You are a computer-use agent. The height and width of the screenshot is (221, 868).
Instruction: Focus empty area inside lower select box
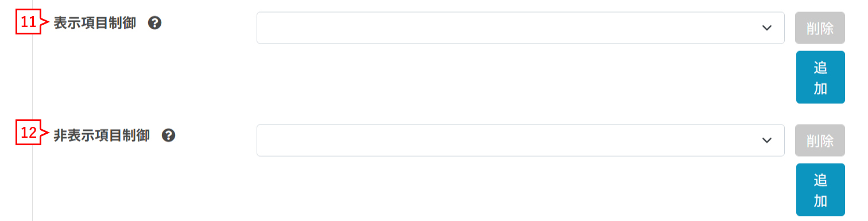[505, 140]
